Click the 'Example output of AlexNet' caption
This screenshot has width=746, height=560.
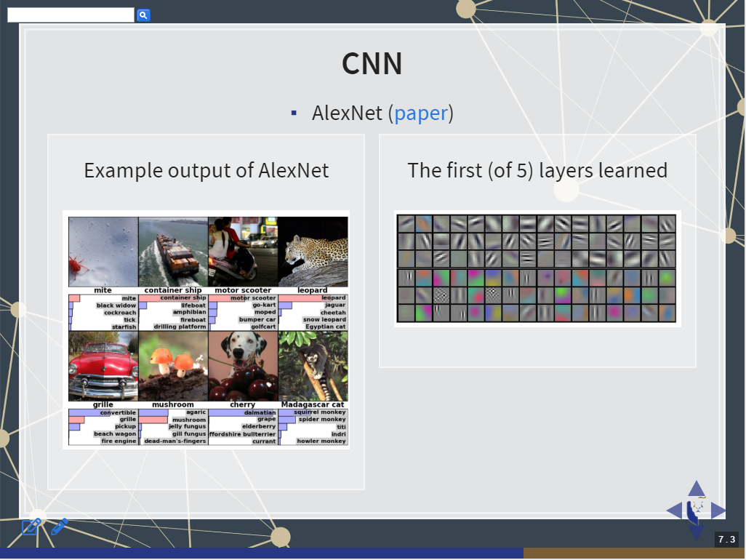click(206, 170)
